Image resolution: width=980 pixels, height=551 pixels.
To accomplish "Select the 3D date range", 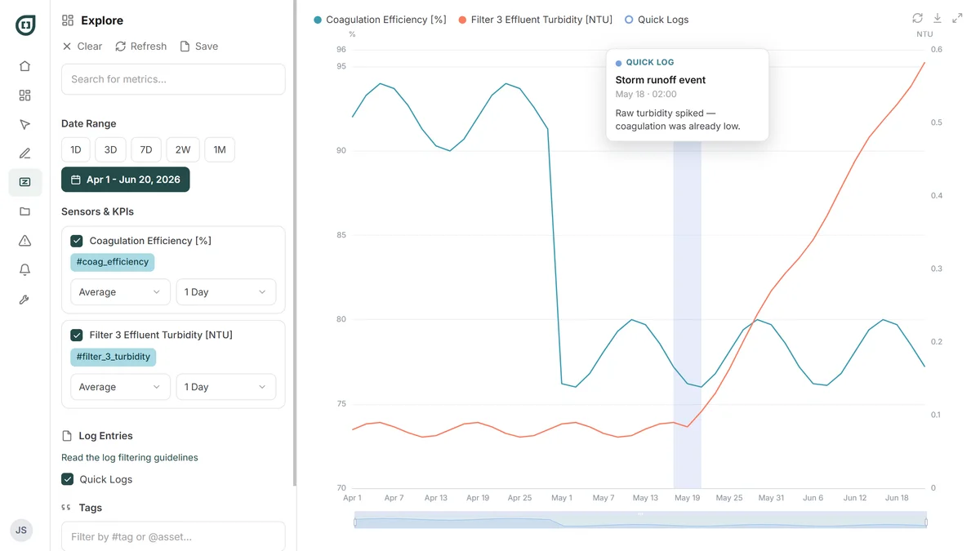I will (110, 149).
